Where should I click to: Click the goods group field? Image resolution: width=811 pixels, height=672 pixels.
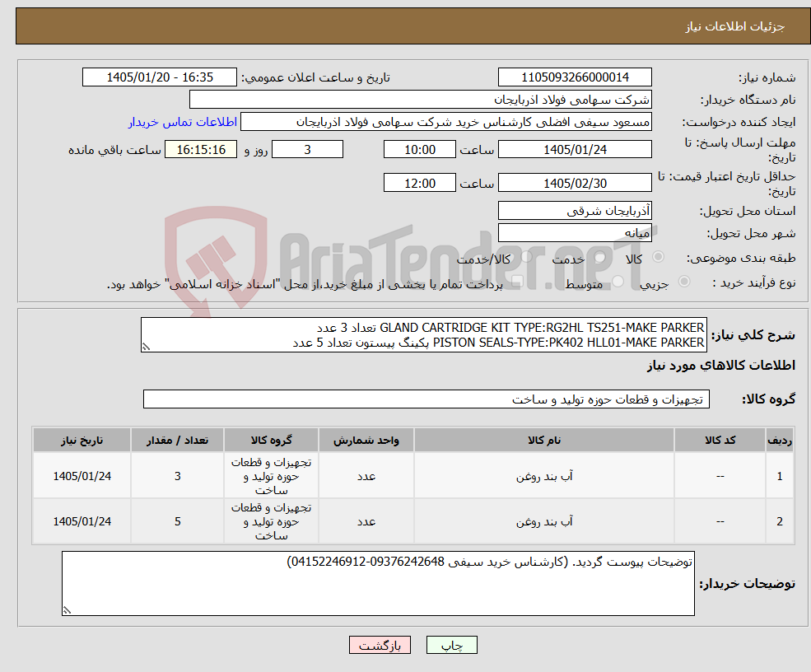click(426, 399)
